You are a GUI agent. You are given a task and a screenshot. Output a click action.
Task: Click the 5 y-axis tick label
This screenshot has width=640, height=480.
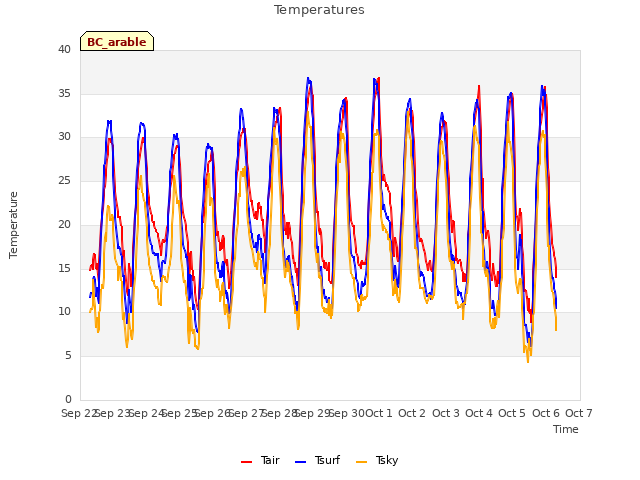click(68, 356)
